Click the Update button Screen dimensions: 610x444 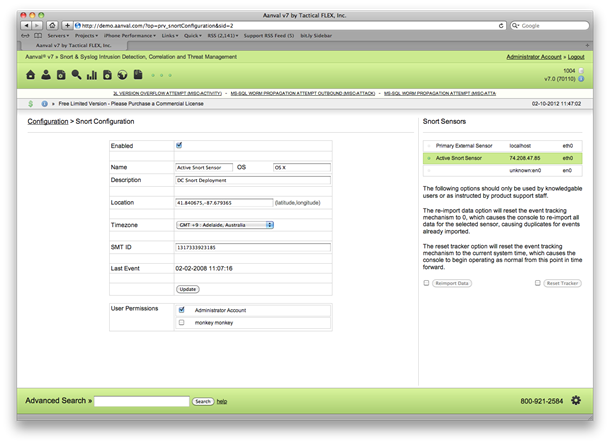point(187,289)
